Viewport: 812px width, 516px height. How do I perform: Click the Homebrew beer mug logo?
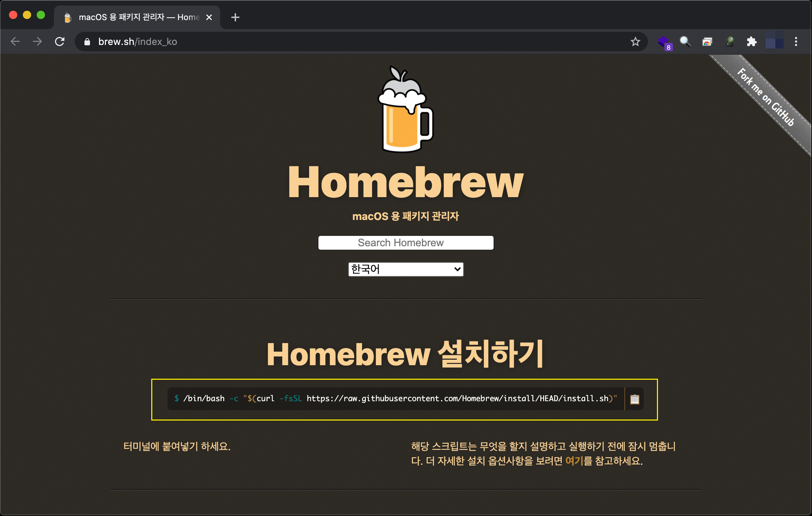pos(406,110)
